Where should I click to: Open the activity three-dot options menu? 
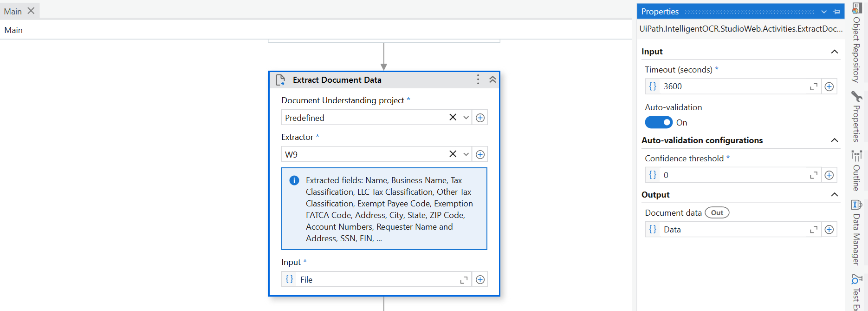point(478,79)
